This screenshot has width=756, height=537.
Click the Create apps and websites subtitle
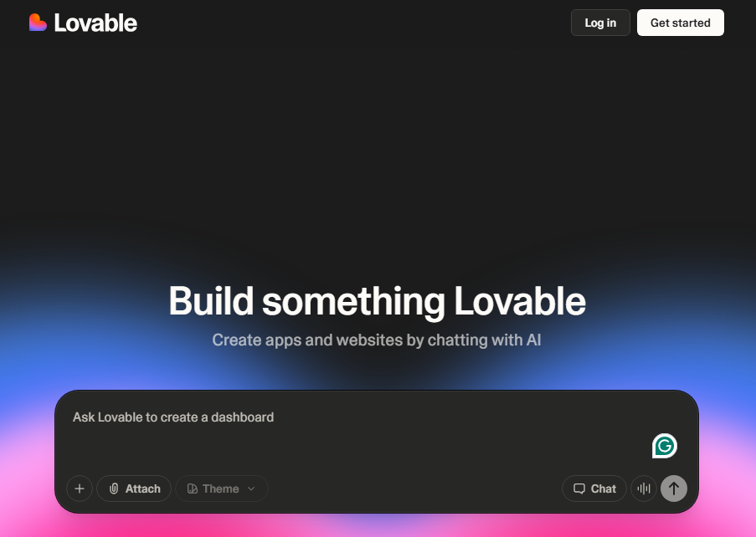pyautogui.click(x=377, y=340)
